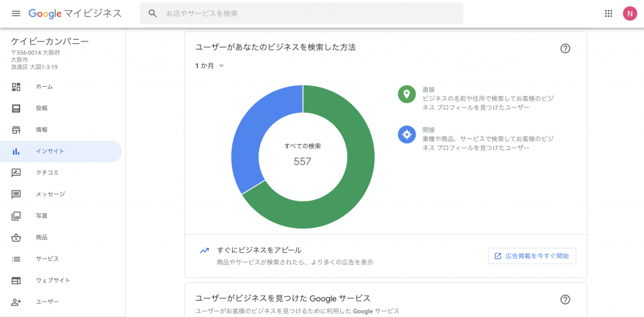Image resolution: width=644 pixels, height=317 pixels.
Task: Click the green 直接 pin icon
Action: coord(407,95)
